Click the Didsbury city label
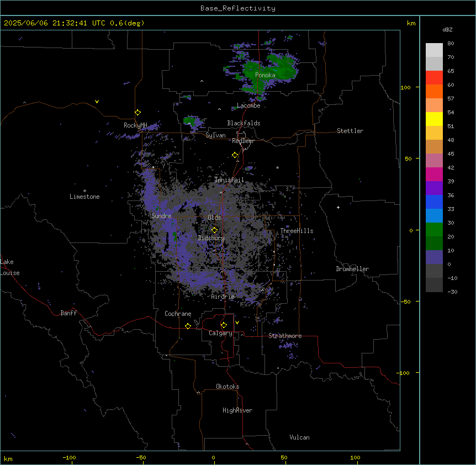Screen dimensions: 476x465 pyautogui.click(x=211, y=238)
